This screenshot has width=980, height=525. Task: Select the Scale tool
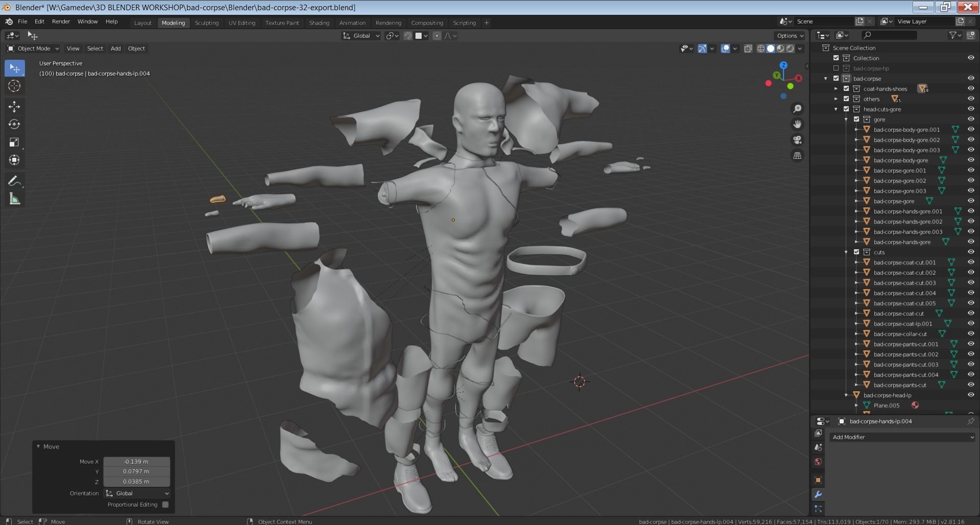(14, 142)
